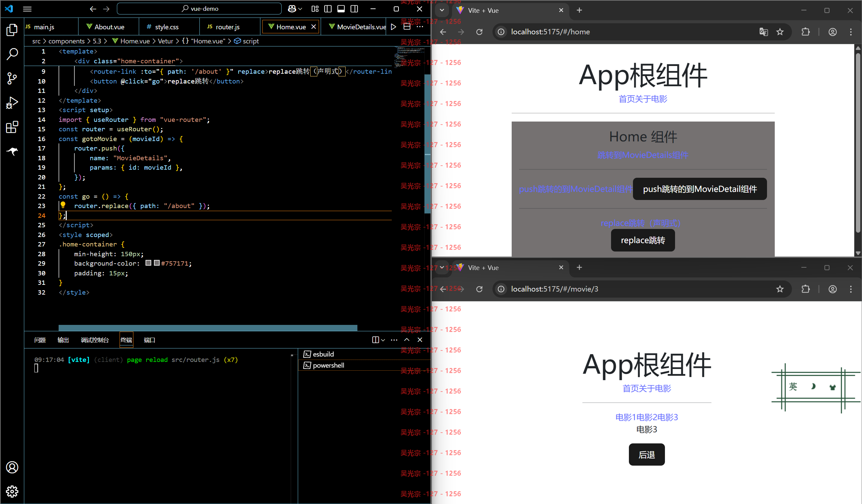Click the 跳转到MovieDetails组件 link

click(x=643, y=155)
